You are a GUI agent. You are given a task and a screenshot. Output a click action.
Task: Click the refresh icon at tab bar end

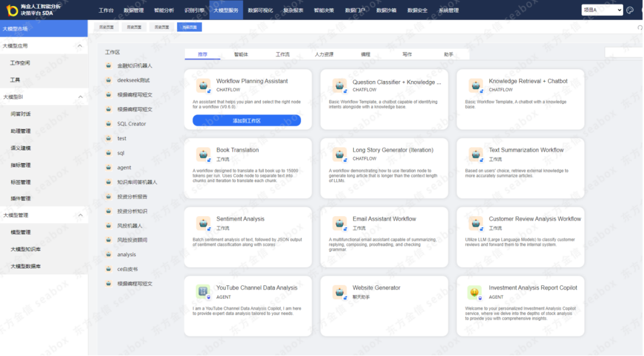640,27
